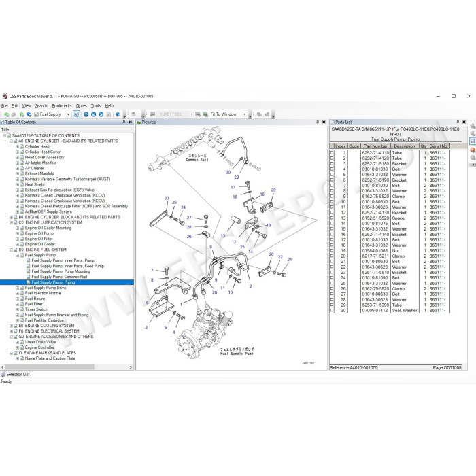Check the box for index 9 Clamp 6162-75-5820

(x=332, y=196)
